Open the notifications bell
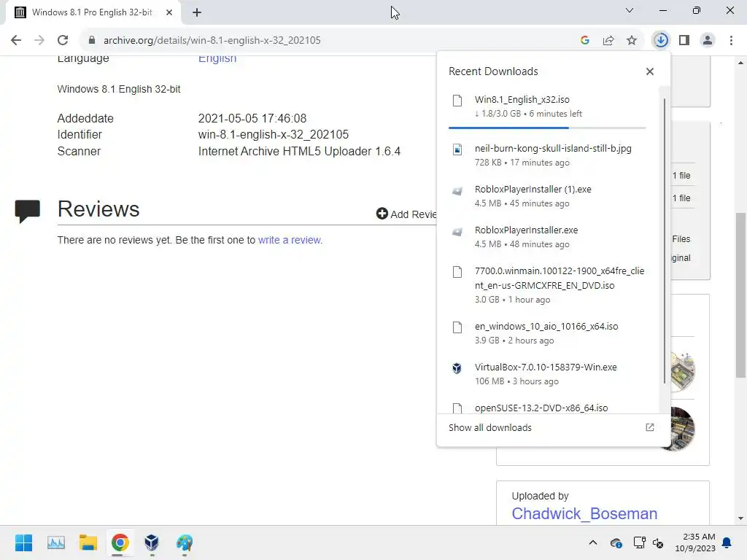747x560 pixels. coord(727,542)
